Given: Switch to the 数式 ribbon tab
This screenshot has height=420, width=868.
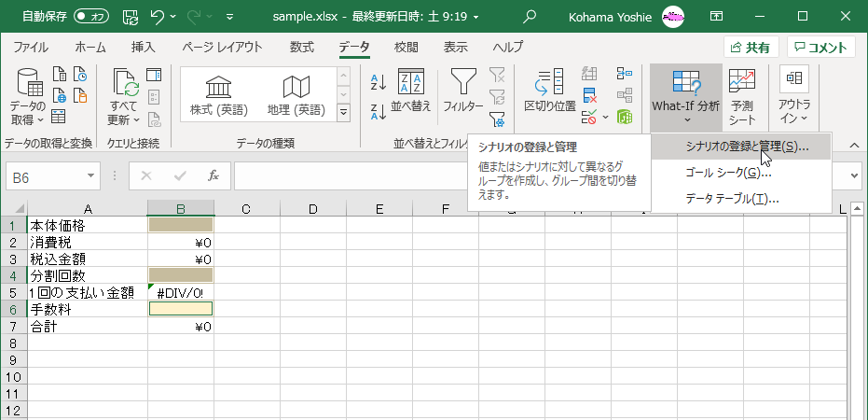Looking at the screenshot, I should click(x=301, y=48).
